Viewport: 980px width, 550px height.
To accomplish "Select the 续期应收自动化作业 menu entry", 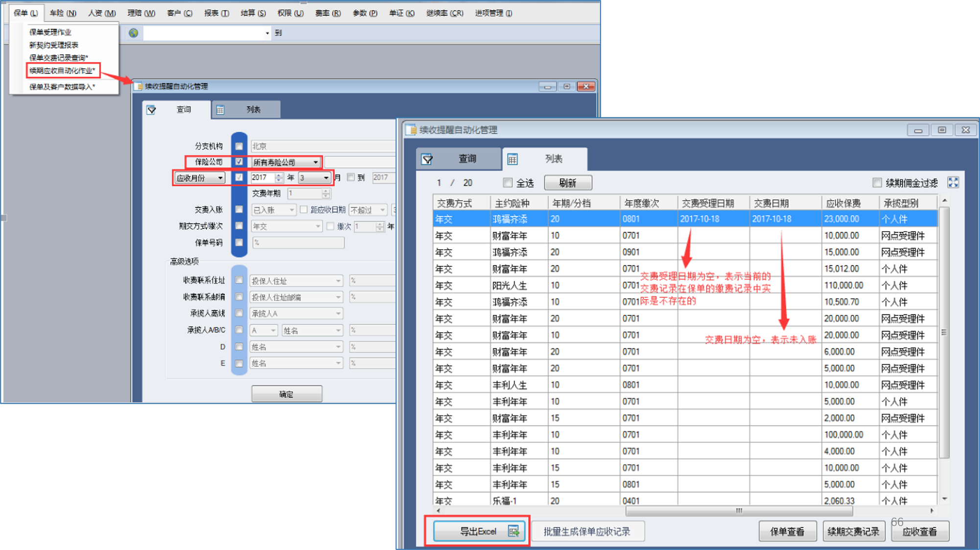I will point(62,71).
